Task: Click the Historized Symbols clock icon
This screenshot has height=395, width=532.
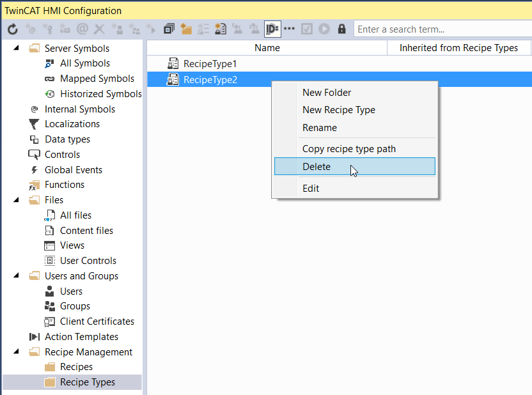Action: click(49, 94)
